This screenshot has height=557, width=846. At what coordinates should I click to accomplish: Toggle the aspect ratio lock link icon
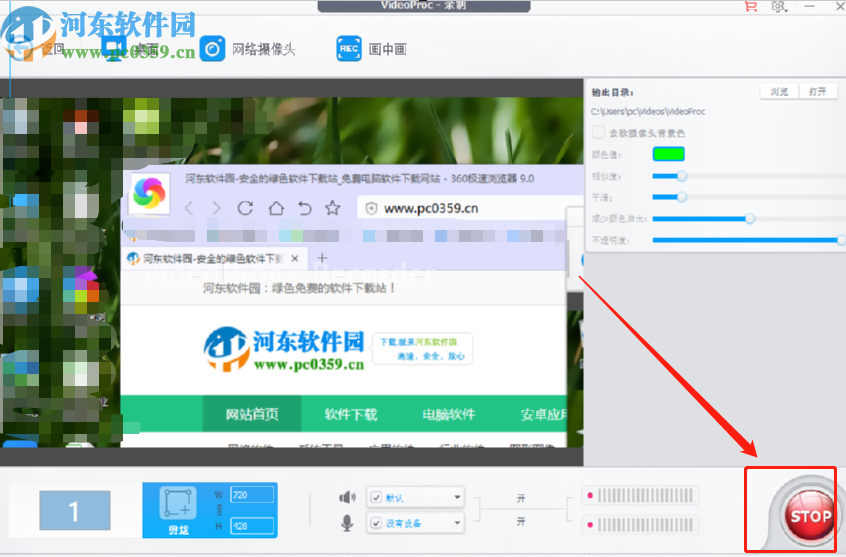pos(219,510)
